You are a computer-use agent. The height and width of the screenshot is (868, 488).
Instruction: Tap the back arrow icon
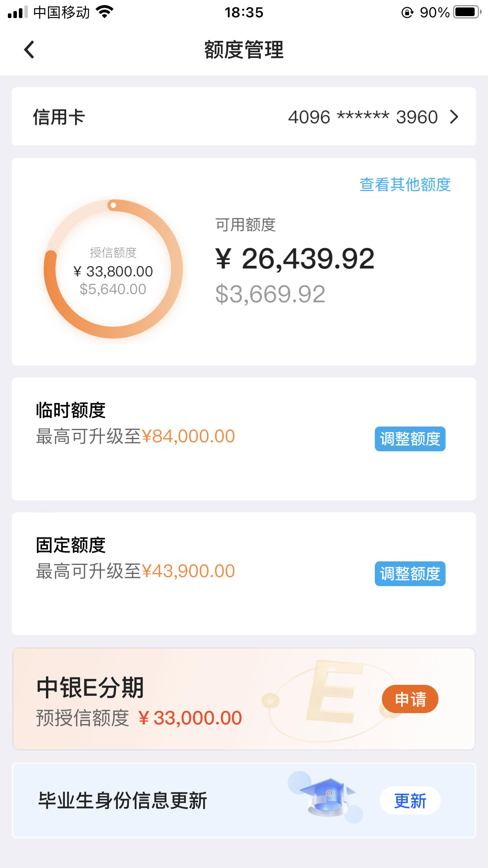coord(29,50)
